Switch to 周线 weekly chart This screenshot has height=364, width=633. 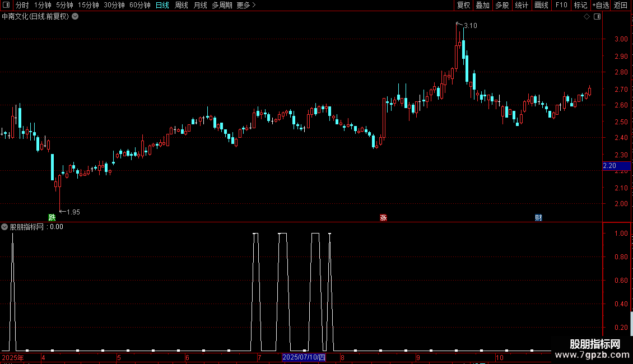[x=181, y=5]
